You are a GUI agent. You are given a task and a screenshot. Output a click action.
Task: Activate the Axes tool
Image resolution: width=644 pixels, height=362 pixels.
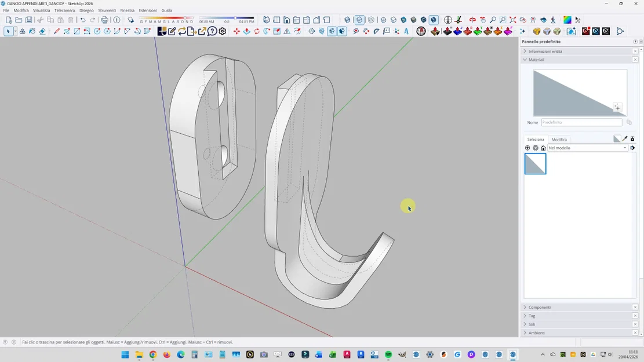click(x=396, y=31)
